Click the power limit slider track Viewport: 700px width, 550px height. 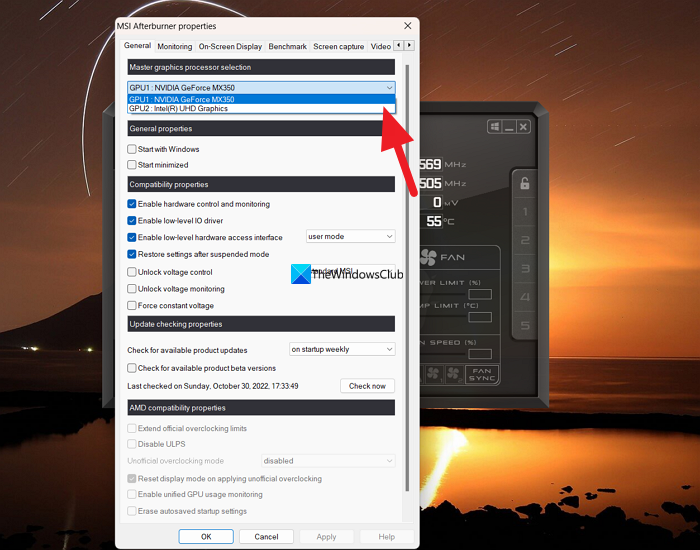[x=443, y=294]
